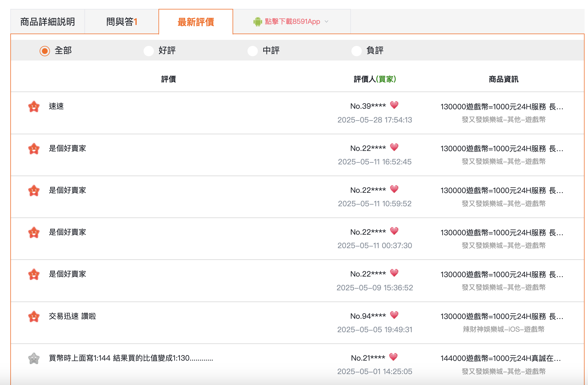Expand the 點擊下載8591App dropdown arrow
This screenshot has width=588, height=385.
coord(326,22)
